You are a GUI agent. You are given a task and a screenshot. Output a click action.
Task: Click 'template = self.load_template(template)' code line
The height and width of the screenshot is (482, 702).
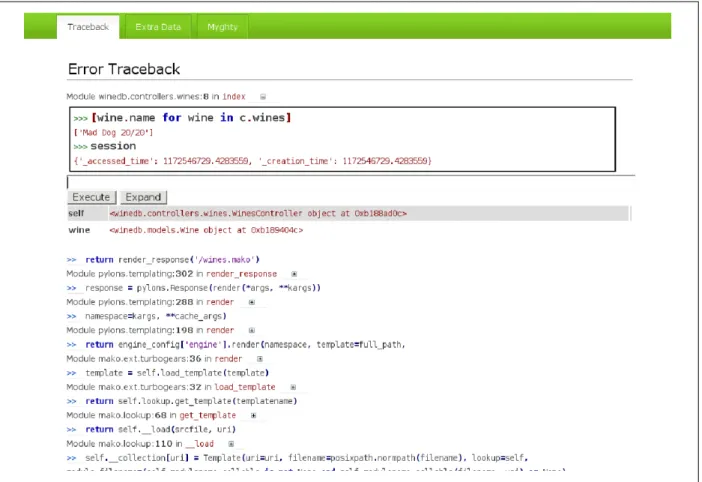(x=177, y=373)
